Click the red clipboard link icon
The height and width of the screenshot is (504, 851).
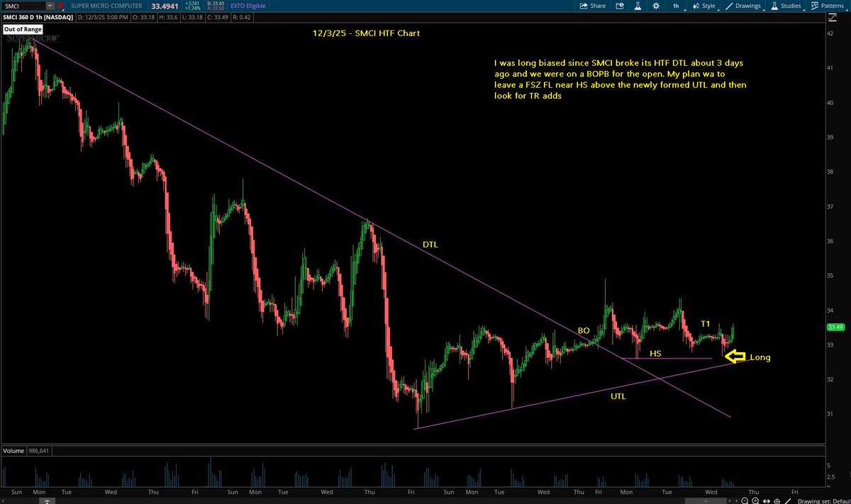click(x=60, y=6)
